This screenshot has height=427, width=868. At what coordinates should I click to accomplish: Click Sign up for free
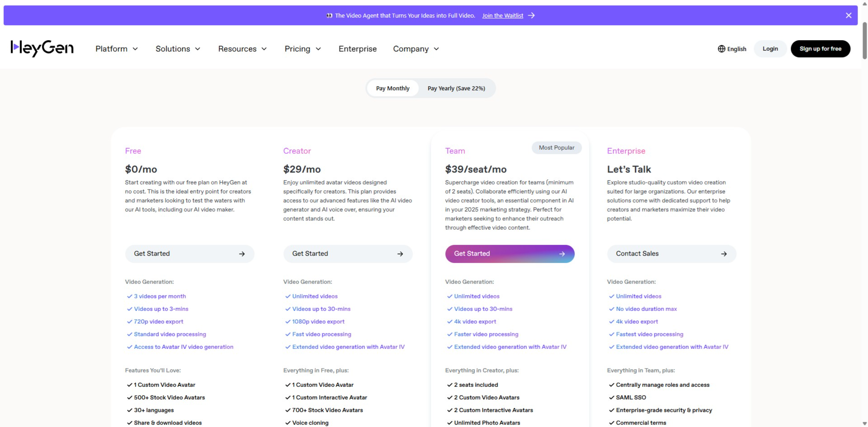(x=820, y=48)
